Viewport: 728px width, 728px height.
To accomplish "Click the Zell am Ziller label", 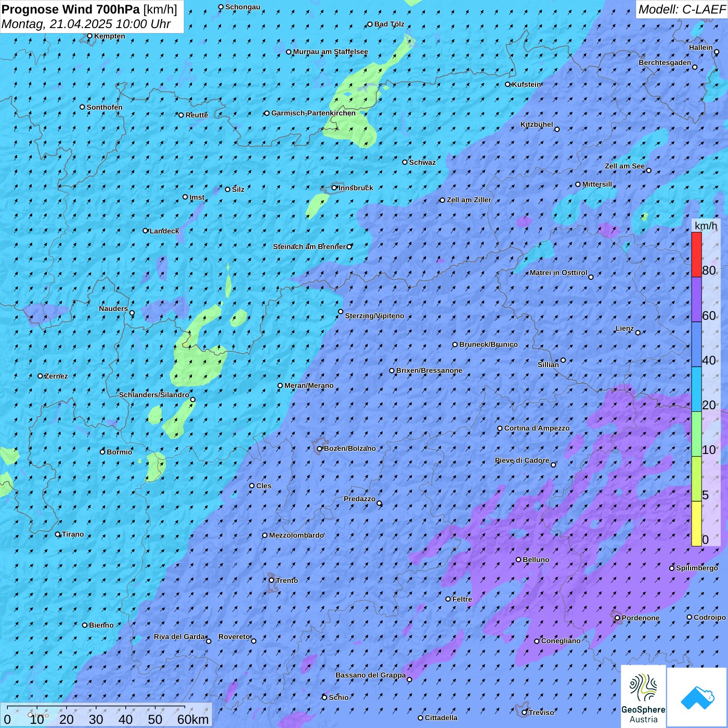I will point(469,200).
